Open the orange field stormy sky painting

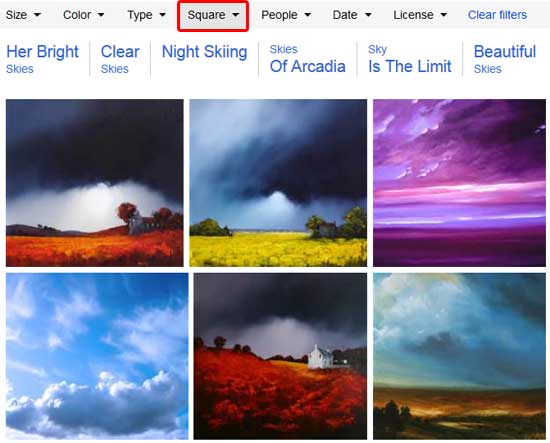click(95, 183)
